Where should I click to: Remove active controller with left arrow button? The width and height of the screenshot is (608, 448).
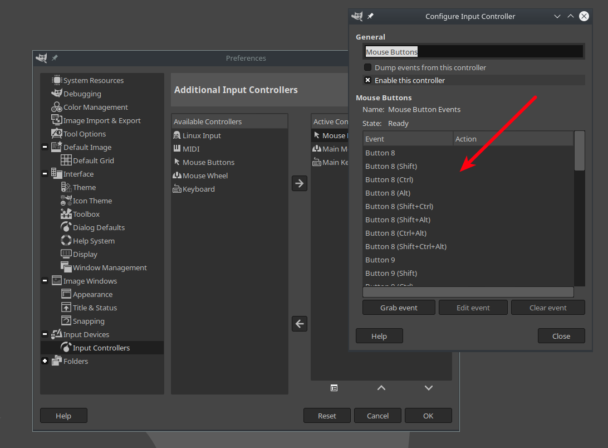(x=299, y=323)
